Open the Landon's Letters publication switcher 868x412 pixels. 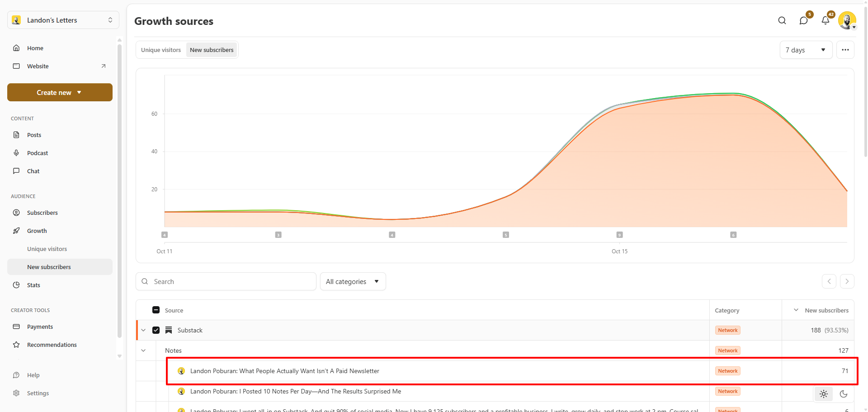pyautogui.click(x=63, y=20)
